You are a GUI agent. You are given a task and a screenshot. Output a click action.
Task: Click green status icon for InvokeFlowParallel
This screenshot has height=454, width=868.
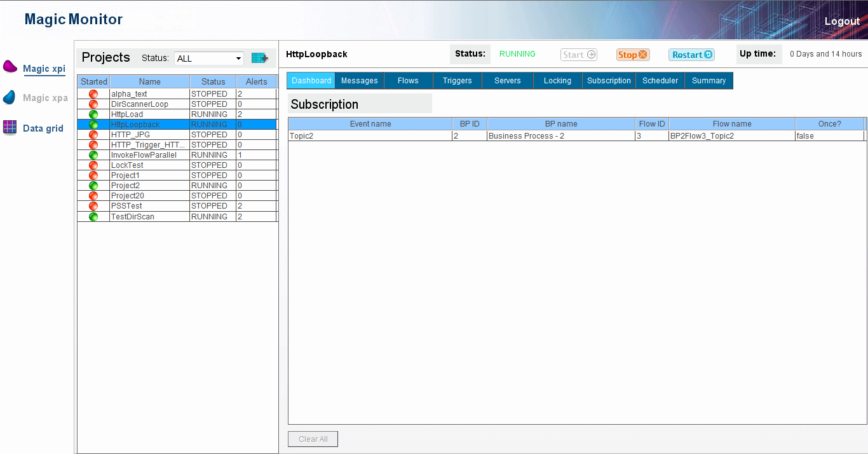93,155
